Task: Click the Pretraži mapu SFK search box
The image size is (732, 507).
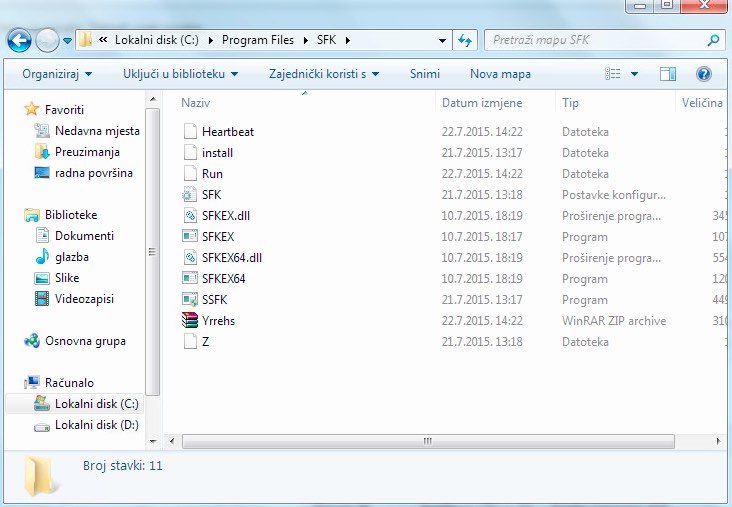Action: (x=596, y=41)
